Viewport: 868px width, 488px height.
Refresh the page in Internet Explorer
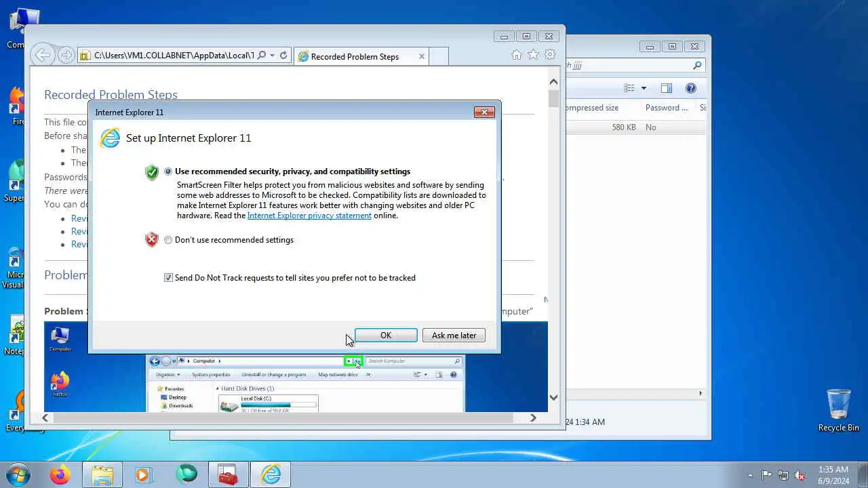click(283, 56)
